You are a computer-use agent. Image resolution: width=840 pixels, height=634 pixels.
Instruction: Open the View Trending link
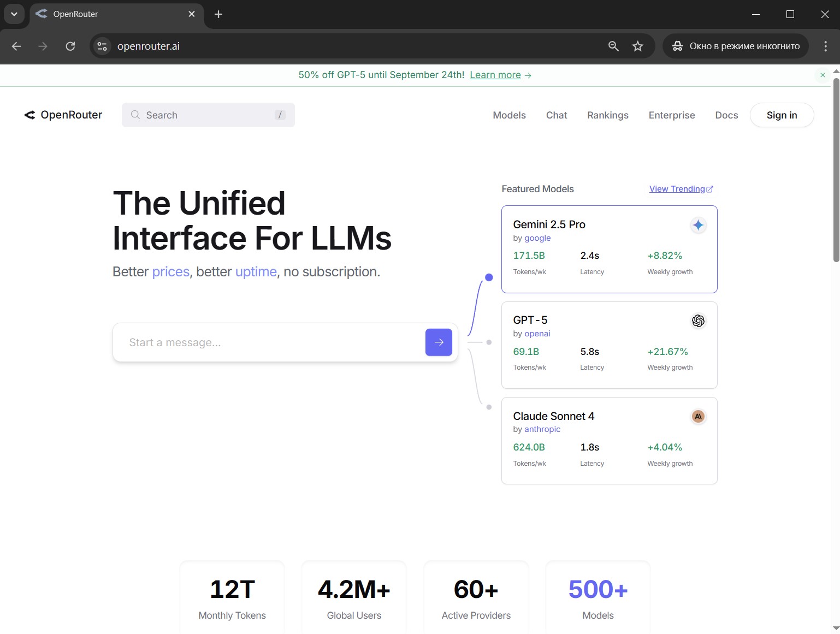pyautogui.click(x=681, y=189)
